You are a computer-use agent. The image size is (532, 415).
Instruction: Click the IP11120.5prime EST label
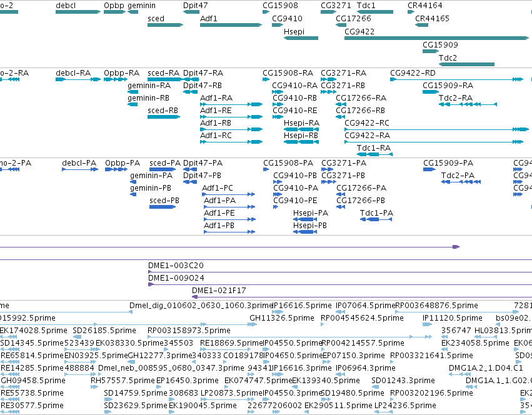452,318
